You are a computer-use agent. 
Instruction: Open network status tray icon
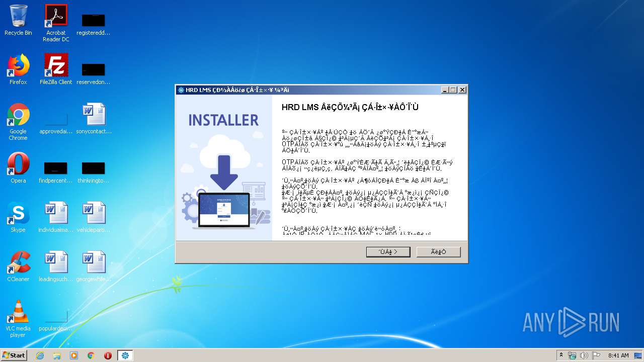(x=572, y=355)
